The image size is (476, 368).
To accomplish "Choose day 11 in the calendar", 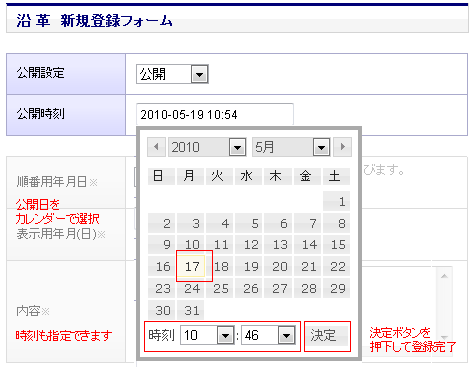I will (220, 245).
